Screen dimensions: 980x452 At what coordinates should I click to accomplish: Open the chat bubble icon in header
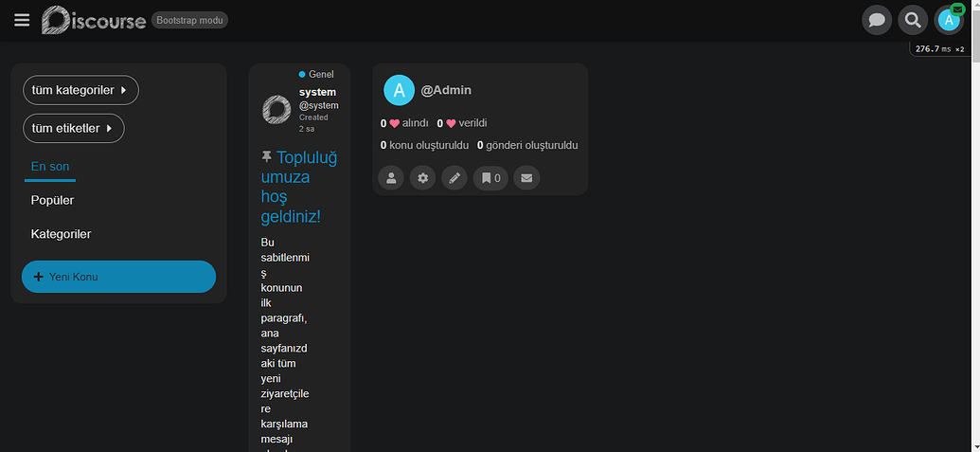[877, 20]
